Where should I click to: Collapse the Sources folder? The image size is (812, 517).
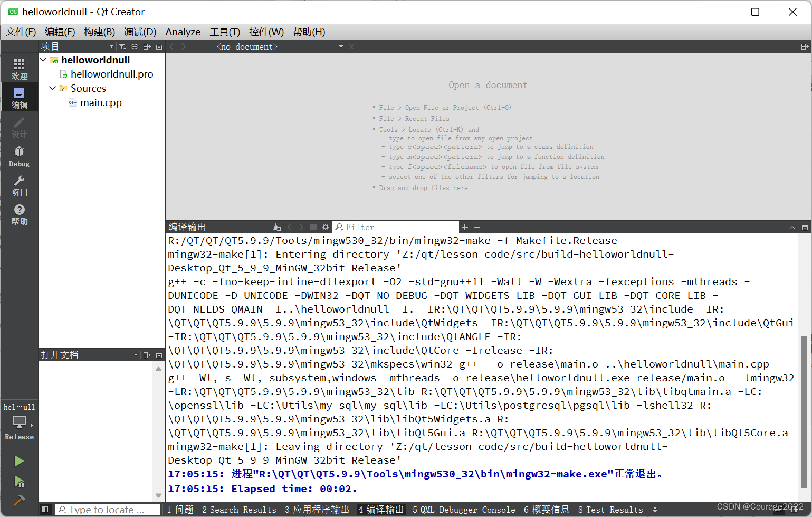click(53, 88)
